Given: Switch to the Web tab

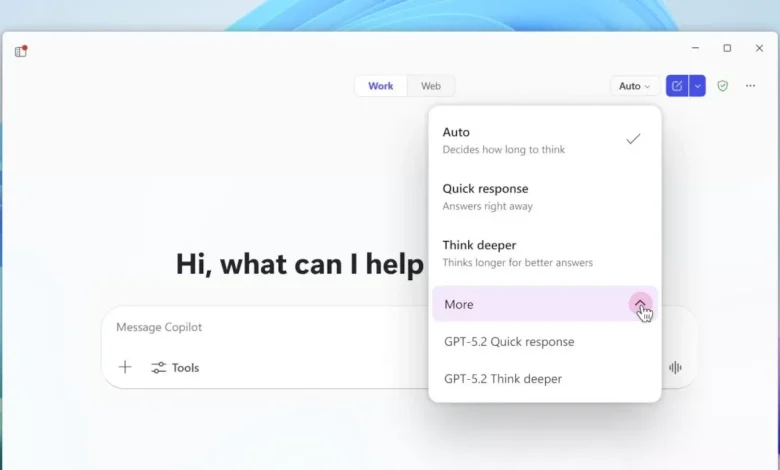Looking at the screenshot, I should click(431, 86).
